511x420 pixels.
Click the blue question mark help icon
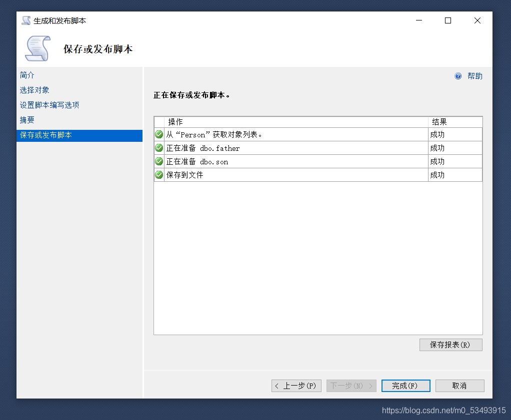point(458,76)
